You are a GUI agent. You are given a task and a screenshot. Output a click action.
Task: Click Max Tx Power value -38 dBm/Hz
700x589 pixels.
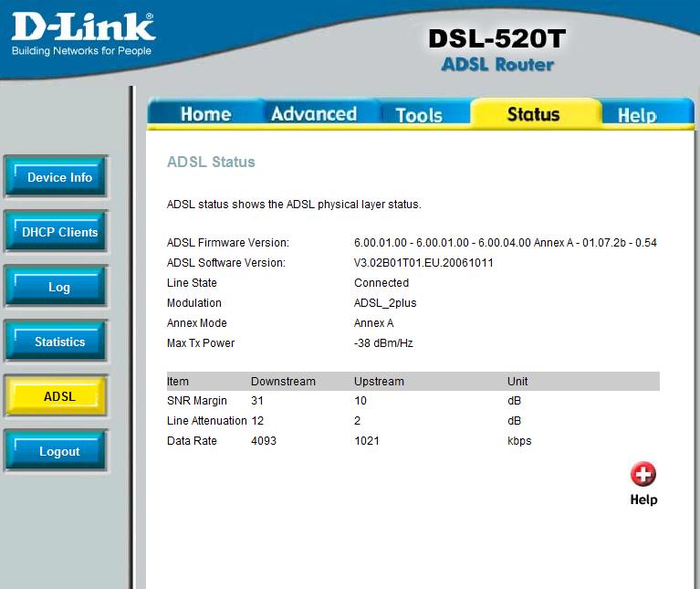click(383, 343)
